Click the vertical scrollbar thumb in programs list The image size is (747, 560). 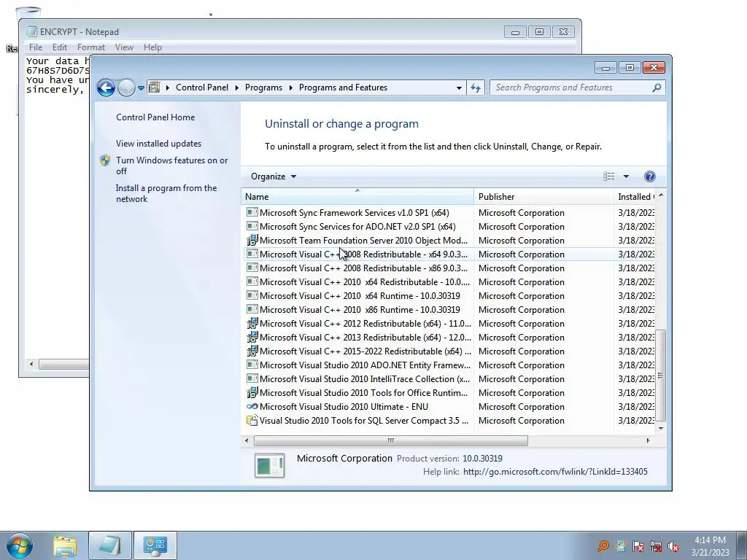661,376
